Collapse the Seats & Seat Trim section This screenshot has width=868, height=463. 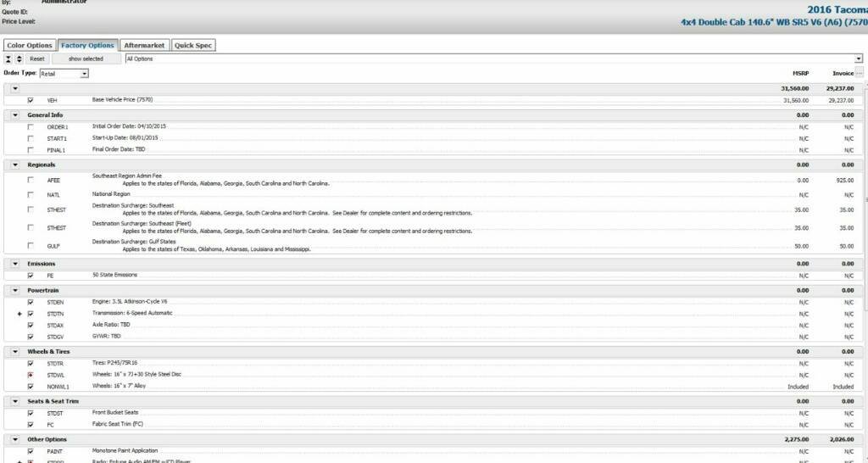pyautogui.click(x=15, y=402)
